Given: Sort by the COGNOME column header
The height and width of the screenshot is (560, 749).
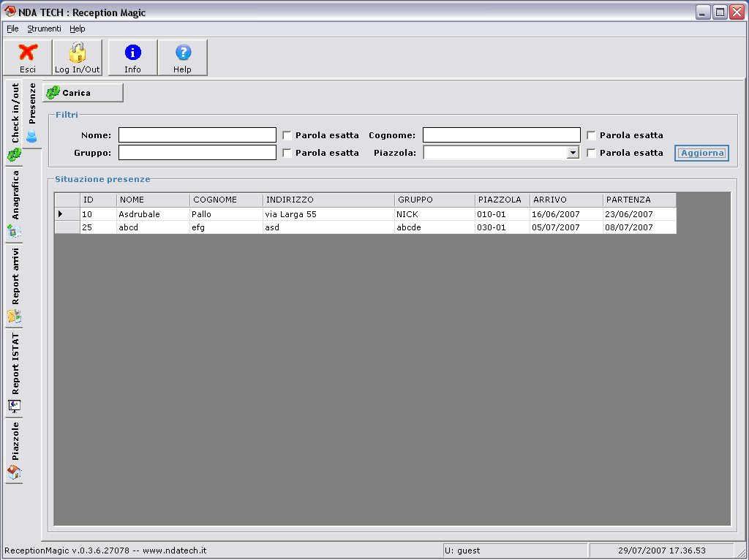Looking at the screenshot, I should 227,200.
